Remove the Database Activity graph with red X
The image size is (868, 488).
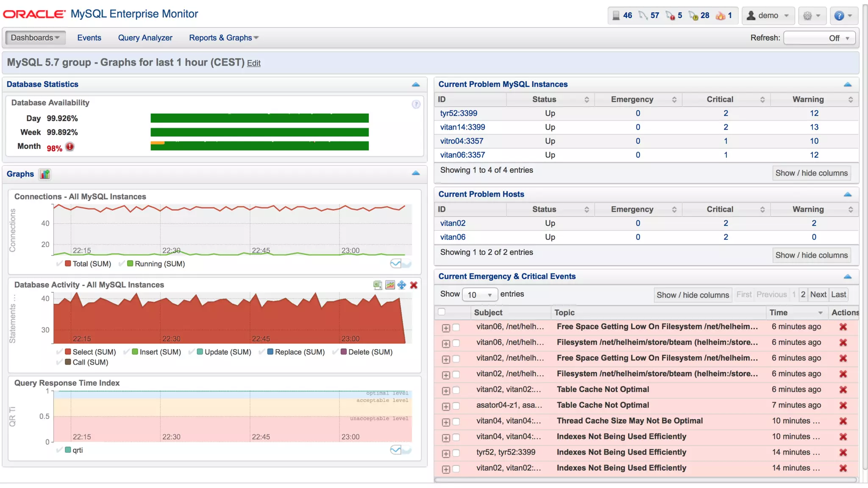pos(414,285)
